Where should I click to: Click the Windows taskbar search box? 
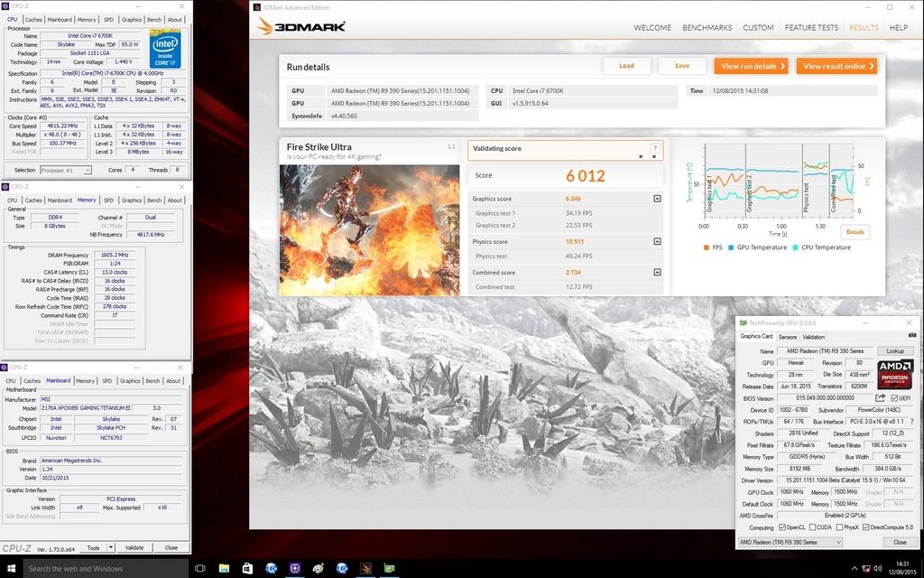coord(106,569)
